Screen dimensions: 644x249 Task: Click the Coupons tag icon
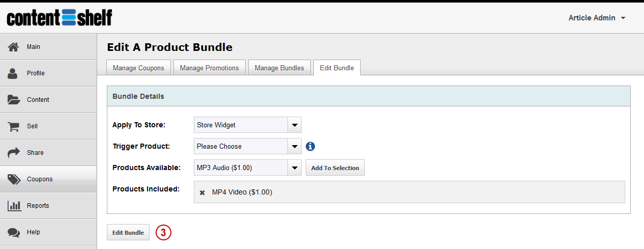tap(14, 179)
